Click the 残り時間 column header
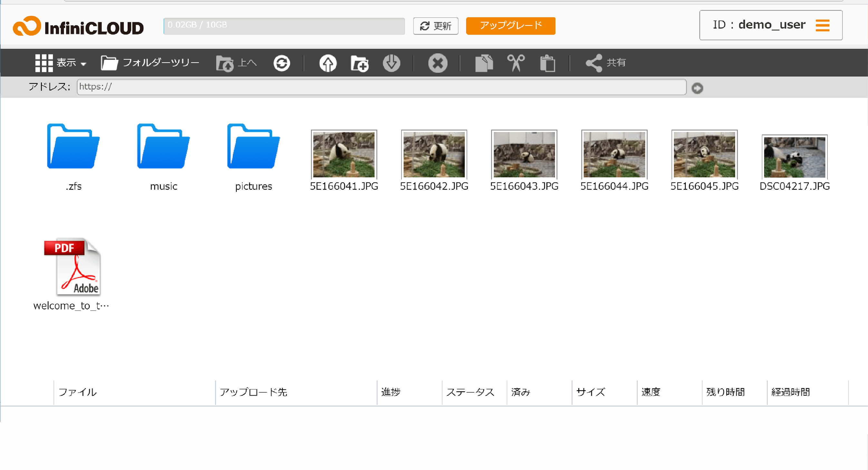The width and height of the screenshot is (868, 470). [x=735, y=392]
